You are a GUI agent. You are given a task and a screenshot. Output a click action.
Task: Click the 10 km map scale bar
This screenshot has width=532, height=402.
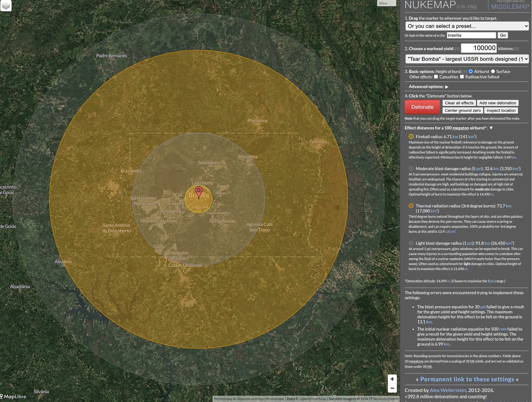(387, 4)
